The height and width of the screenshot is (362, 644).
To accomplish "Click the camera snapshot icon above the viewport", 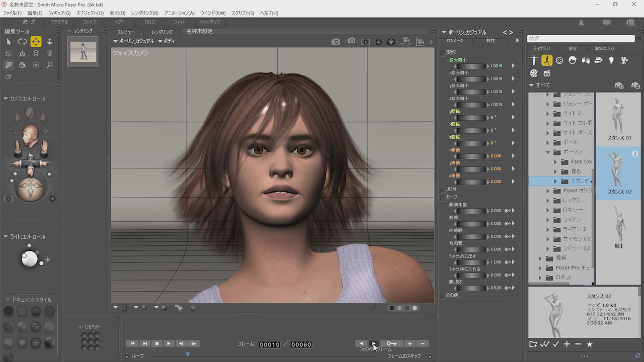I will (x=336, y=42).
